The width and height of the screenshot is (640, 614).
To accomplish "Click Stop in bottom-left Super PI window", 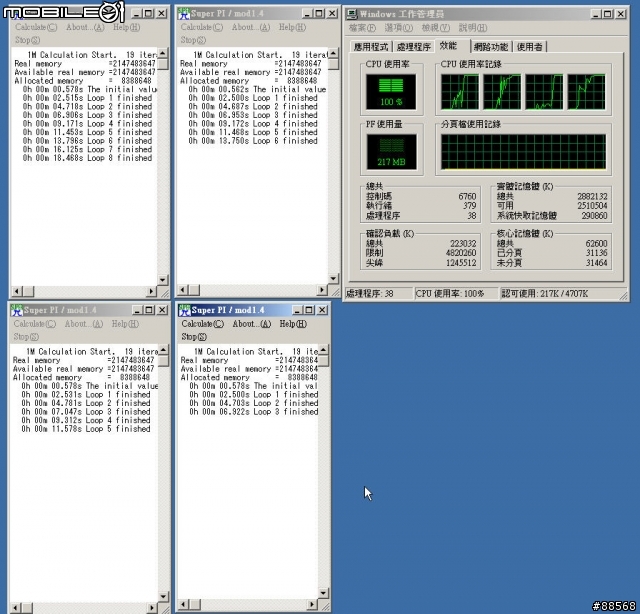I will coord(26,336).
